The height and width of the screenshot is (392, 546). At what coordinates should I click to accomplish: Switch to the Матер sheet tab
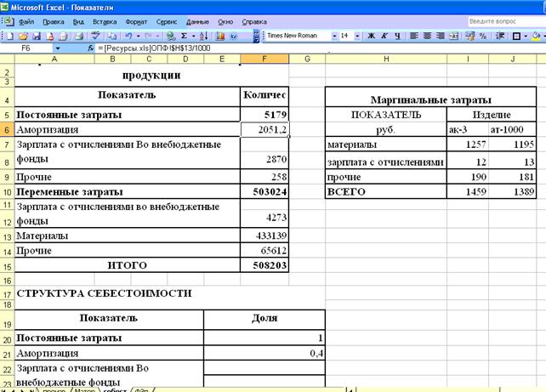pyautogui.click(x=84, y=390)
